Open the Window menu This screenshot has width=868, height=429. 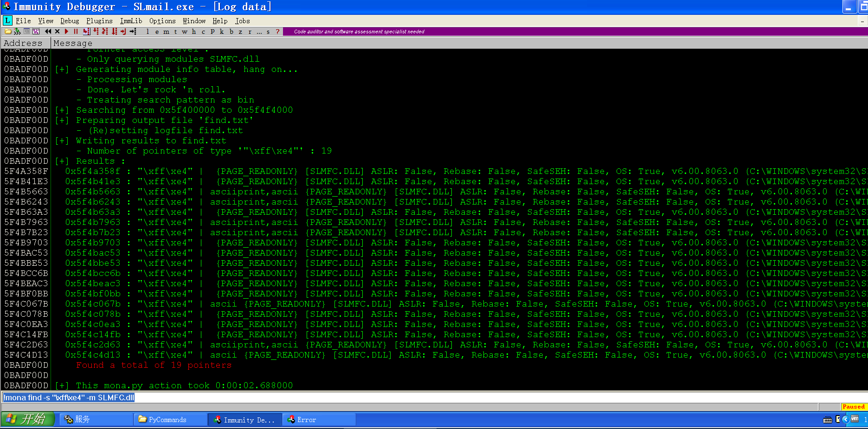coord(194,21)
